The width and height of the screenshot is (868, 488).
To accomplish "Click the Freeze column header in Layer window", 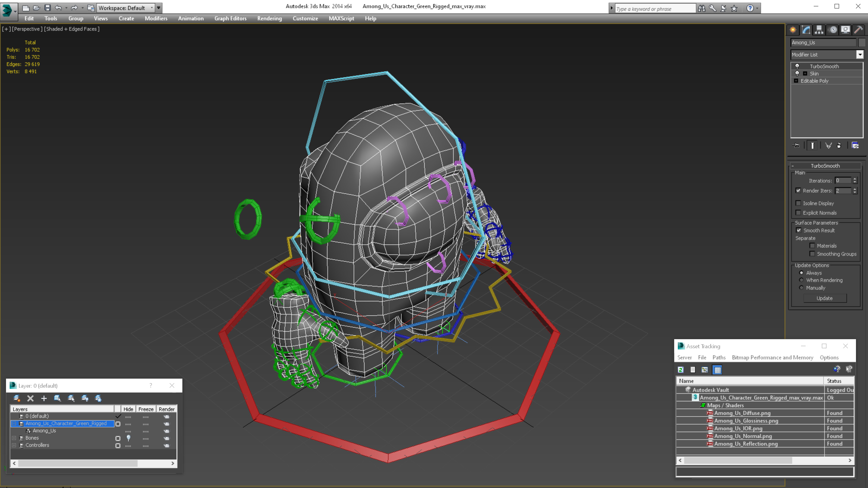I will coord(146,409).
